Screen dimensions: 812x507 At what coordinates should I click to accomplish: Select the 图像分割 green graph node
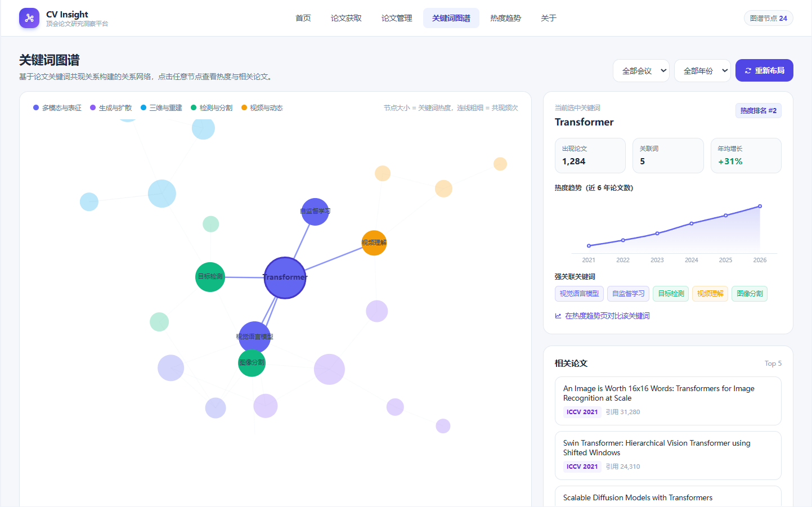pyautogui.click(x=252, y=363)
